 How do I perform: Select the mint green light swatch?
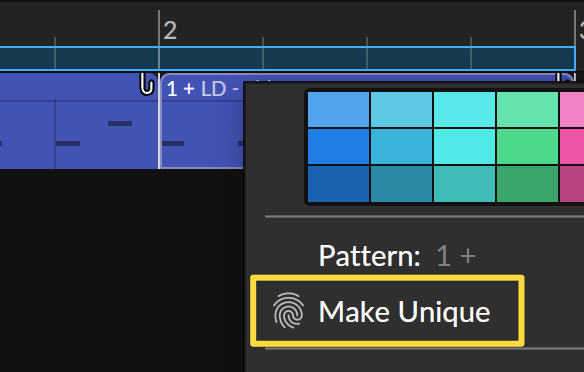point(527,109)
